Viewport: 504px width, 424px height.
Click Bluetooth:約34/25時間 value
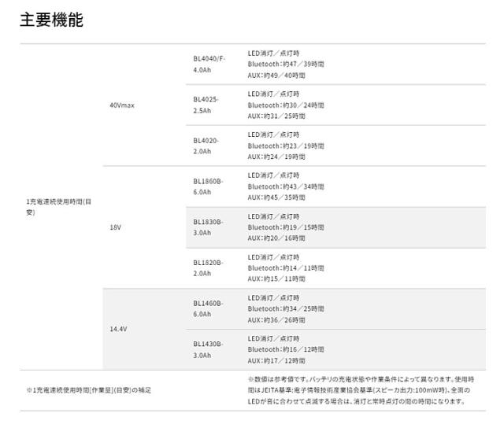[286, 309]
